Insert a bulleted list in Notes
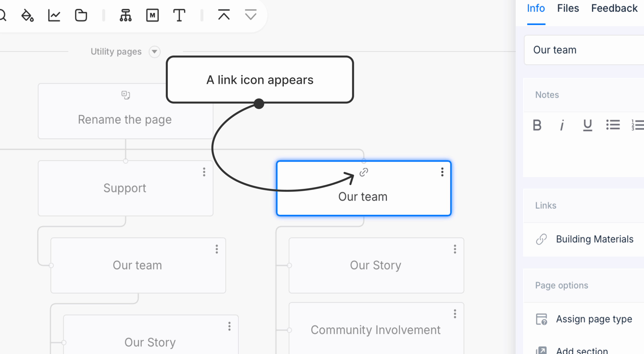The width and height of the screenshot is (644, 354). click(613, 125)
